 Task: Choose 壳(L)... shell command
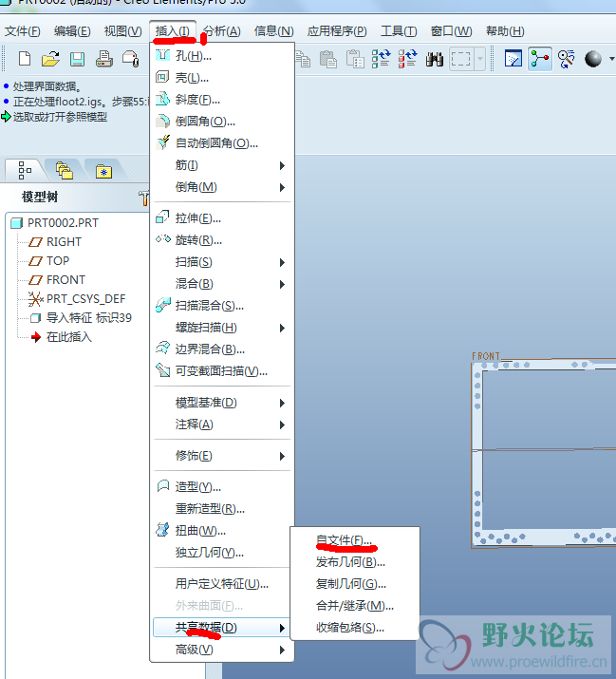[x=222, y=78]
